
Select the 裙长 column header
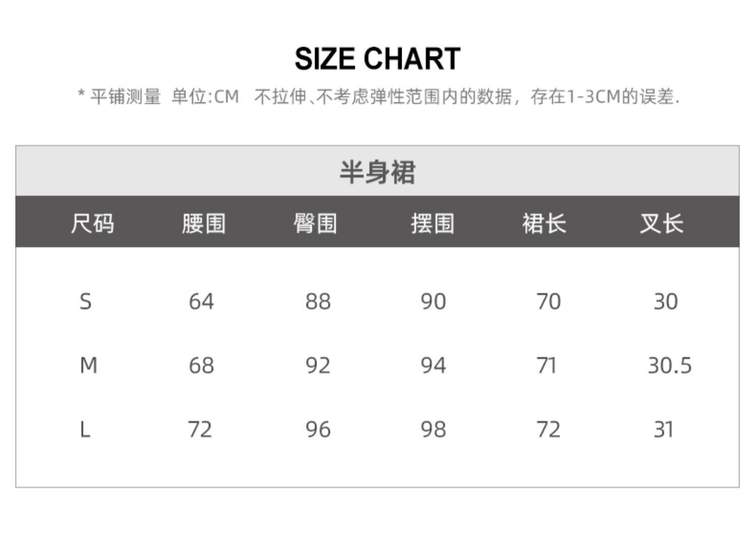point(544,223)
